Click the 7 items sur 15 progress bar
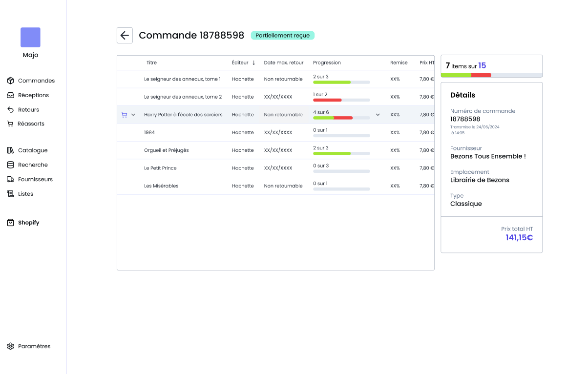This screenshot has height=374, width=588. [491, 75]
